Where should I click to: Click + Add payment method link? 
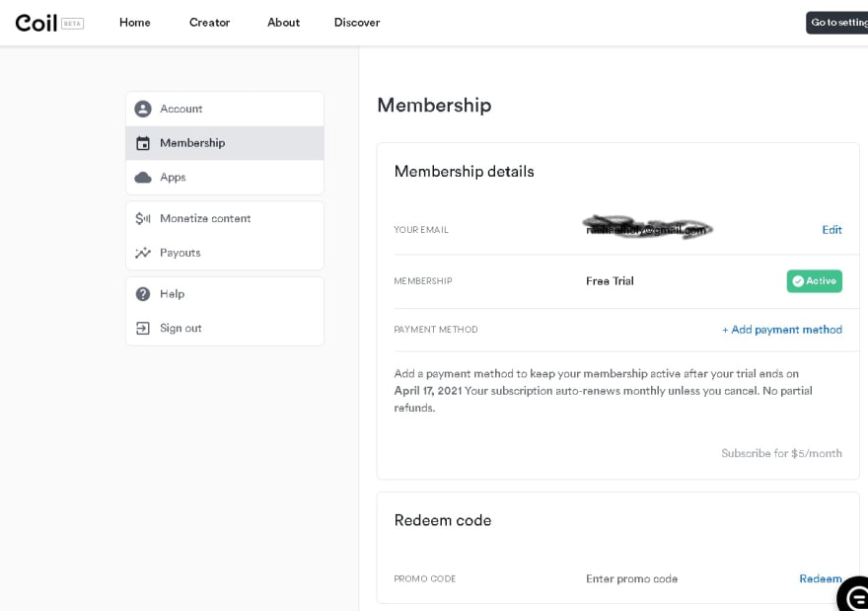781,330
